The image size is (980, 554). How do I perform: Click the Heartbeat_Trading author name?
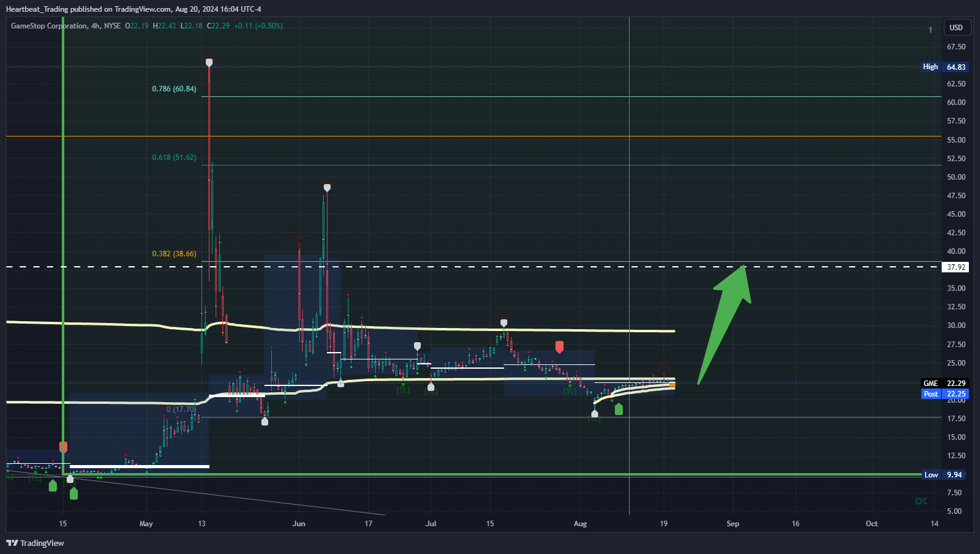tap(37, 9)
